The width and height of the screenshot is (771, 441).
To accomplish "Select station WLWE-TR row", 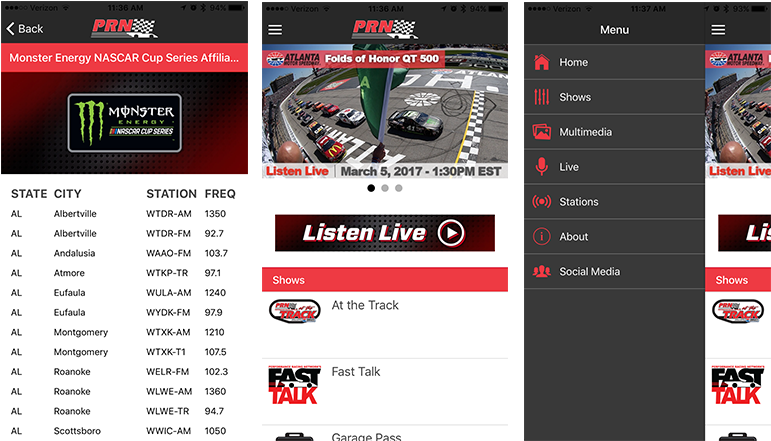I will [x=124, y=411].
